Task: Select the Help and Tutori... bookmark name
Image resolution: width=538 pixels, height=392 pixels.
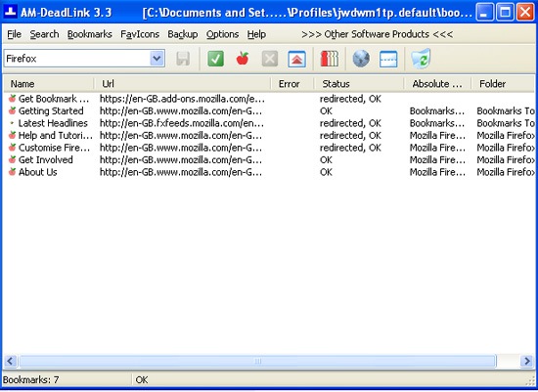Action: 55,135
